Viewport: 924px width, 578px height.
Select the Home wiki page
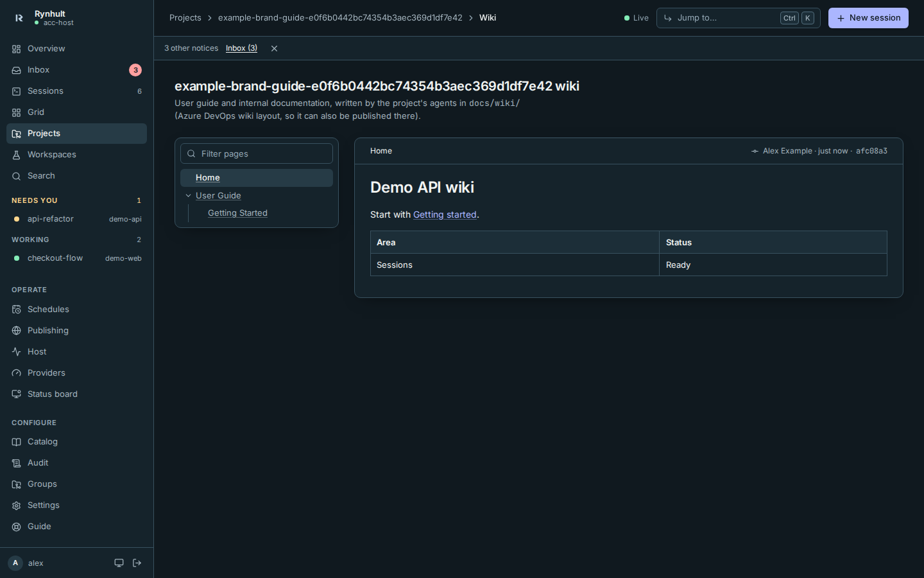(257, 178)
